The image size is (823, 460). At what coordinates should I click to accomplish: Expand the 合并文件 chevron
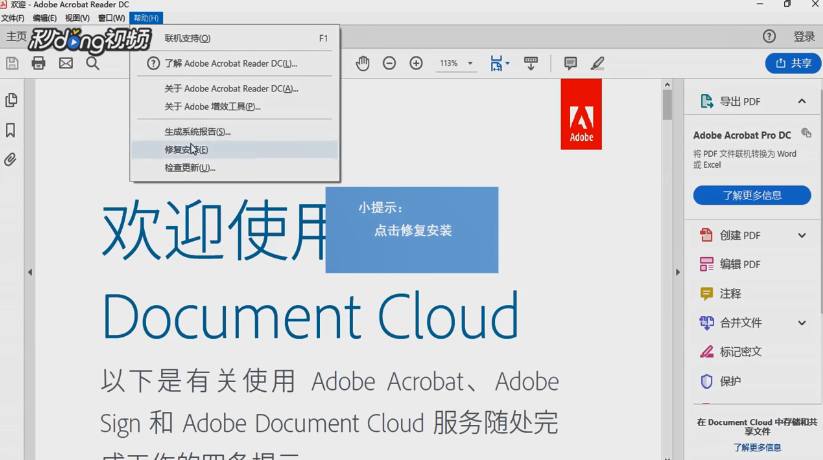802,323
